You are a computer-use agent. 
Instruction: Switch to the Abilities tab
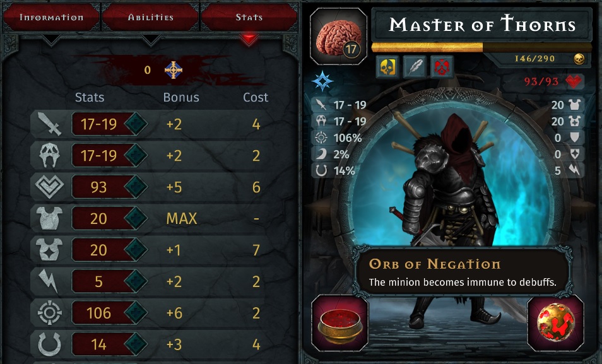coord(150,17)
